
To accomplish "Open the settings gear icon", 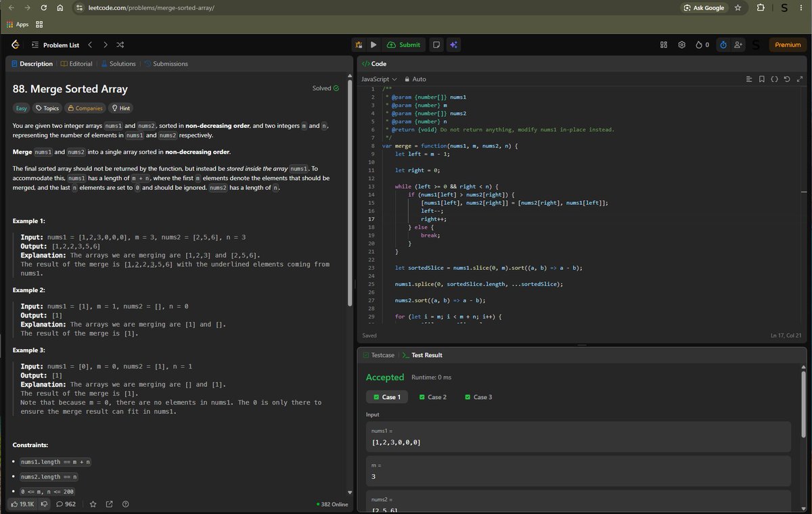I will pos(681,45).
